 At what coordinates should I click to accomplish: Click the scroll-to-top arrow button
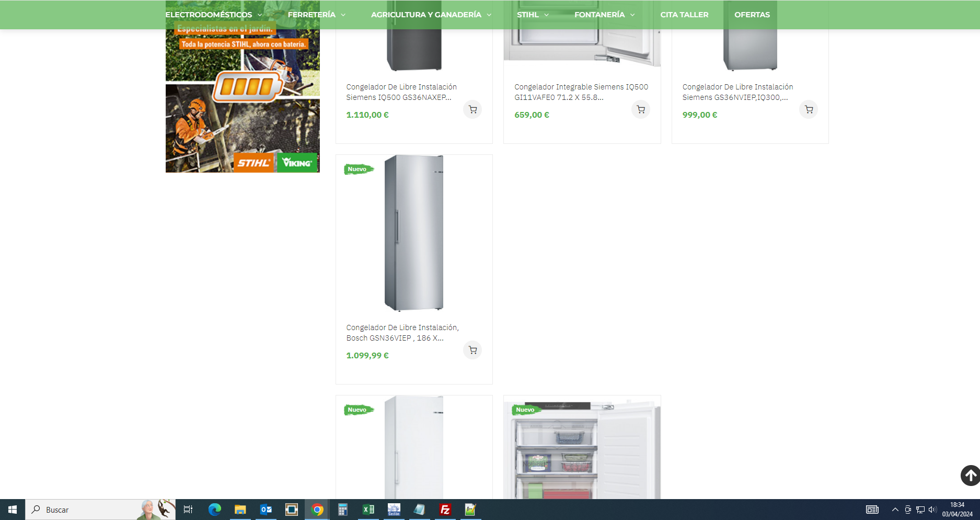coord(971,476)
